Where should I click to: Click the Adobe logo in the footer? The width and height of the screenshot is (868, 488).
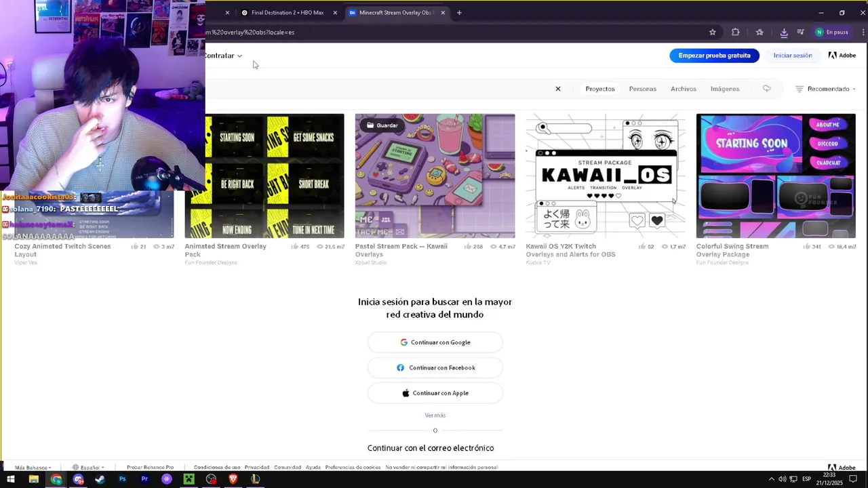click(842, 468)
